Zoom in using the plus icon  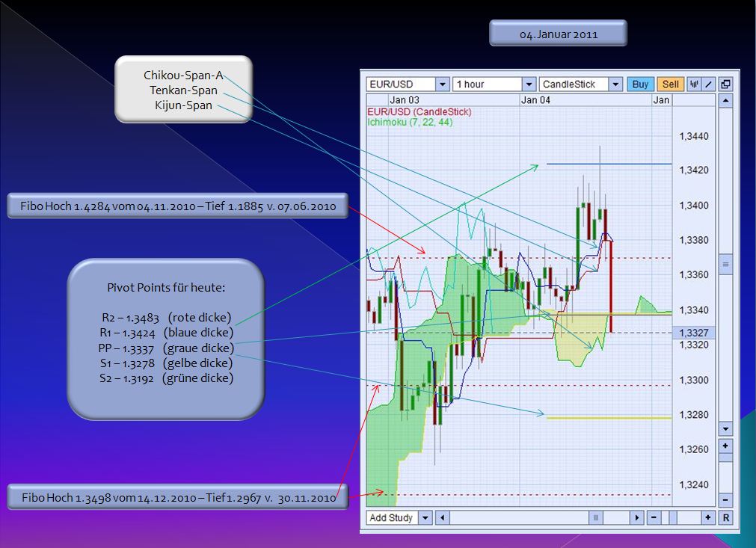tap(707, 517)
